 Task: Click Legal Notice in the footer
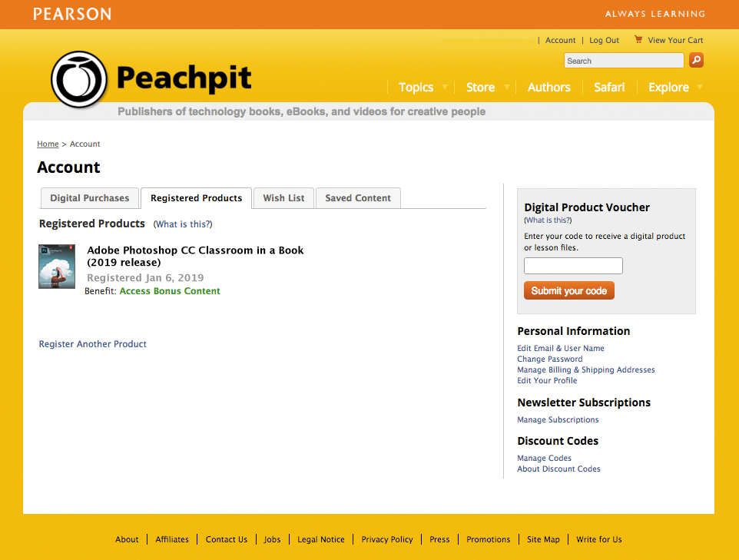pos(321,540)
